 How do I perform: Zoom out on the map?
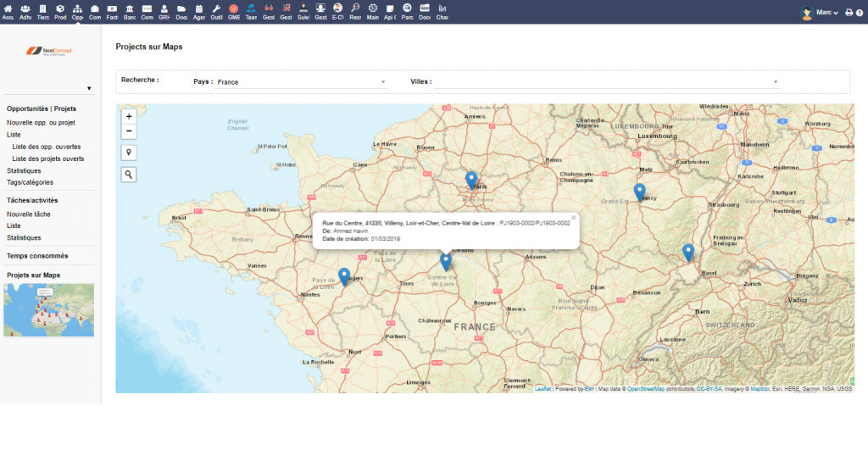[129, 131]
